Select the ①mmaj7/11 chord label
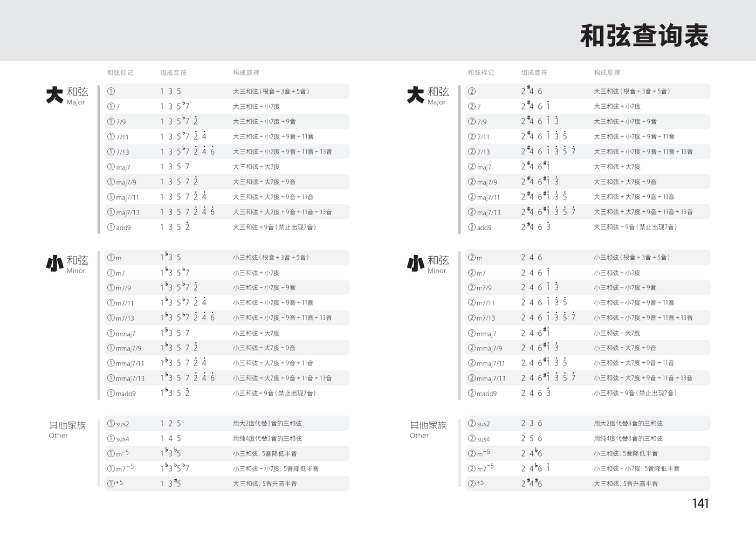 click(x=126, y=363)
